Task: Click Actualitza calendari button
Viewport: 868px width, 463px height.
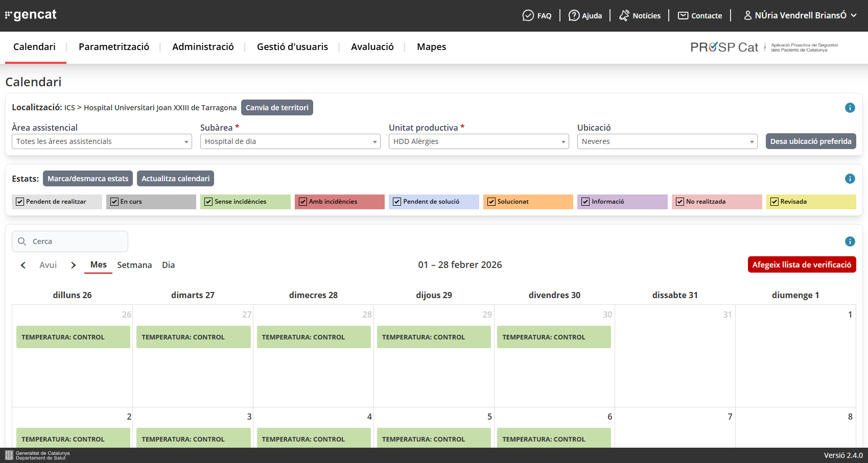Action: point(176,179)
